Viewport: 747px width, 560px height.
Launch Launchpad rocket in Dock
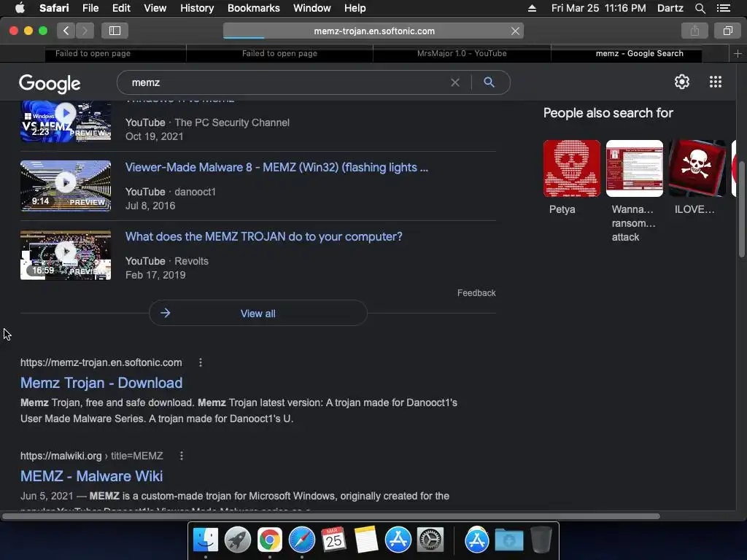coord(237,540)
